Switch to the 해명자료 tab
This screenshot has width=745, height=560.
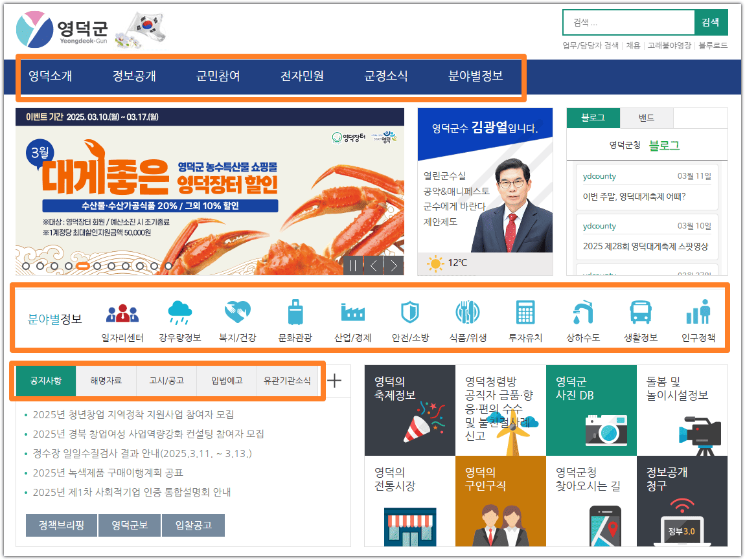click(x=107, y=381)
